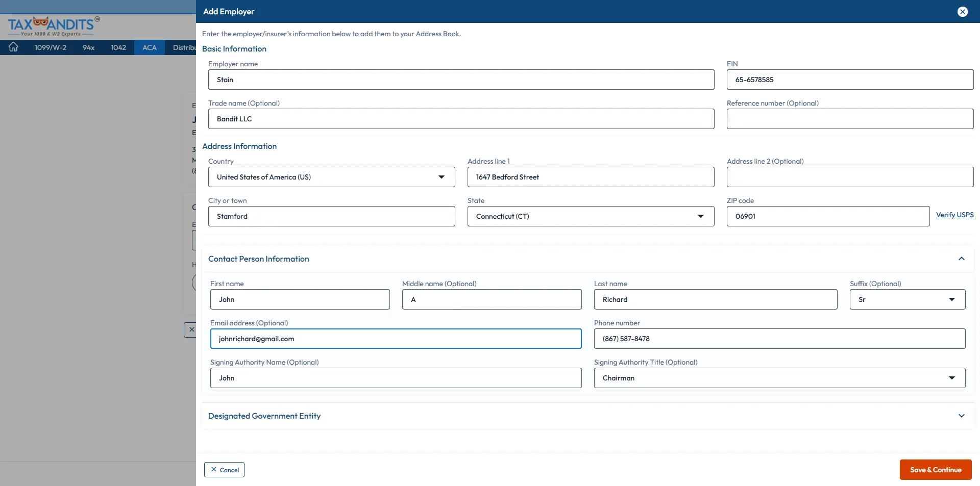
Task: Open the State dropdown
Action: (700, 216)
